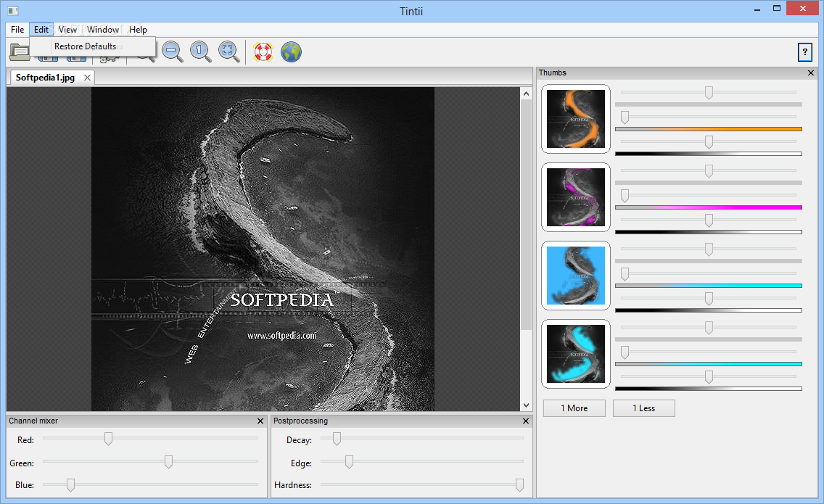The height and width of the screenshot is (504, 824).
Task: Close the Thumbs panel
Action: tap(811, 73)
